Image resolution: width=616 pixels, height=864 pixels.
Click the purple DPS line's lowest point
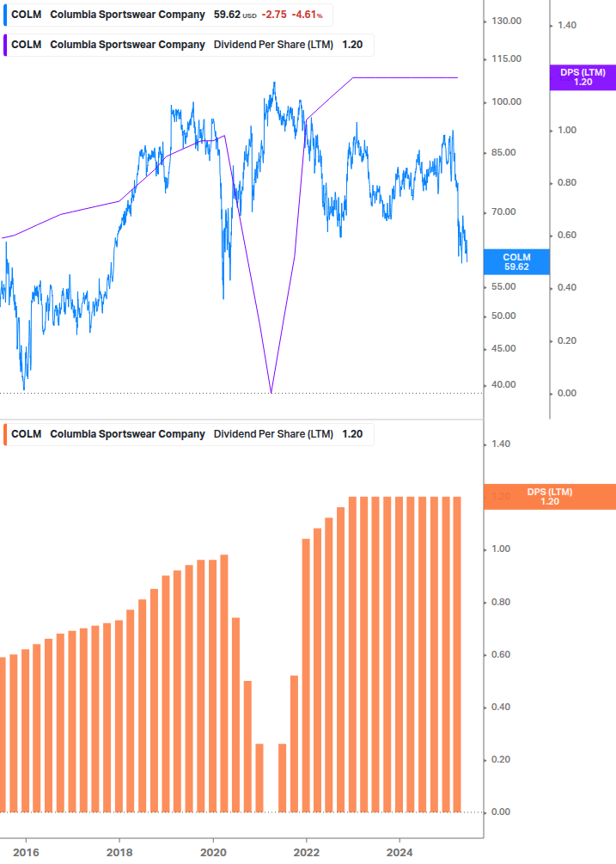coord(271,392)
